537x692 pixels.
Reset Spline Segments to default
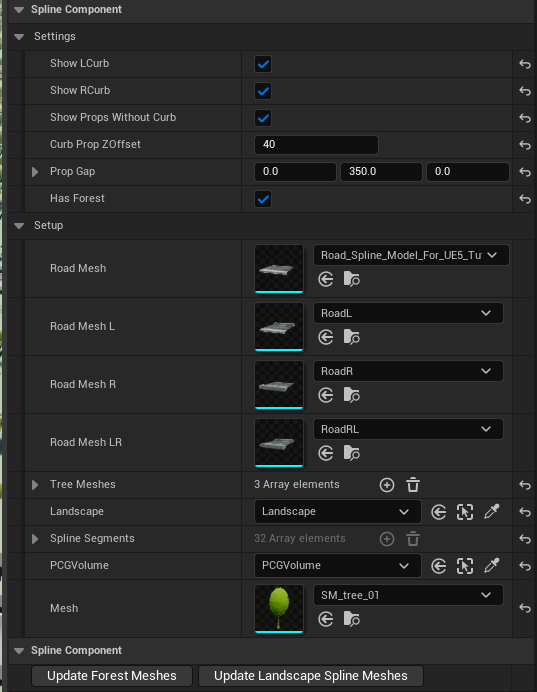click(525, 539)
